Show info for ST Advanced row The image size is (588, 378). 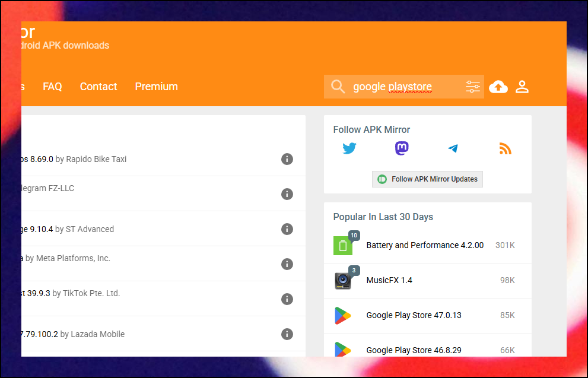pos(287,228)
